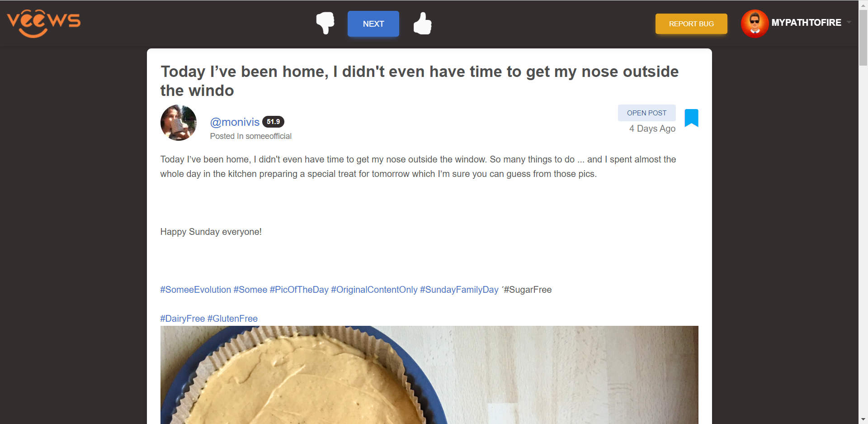Go to the NEXT post
The image size is (868, 424).
pyautogui.click(x=373, y=24)
